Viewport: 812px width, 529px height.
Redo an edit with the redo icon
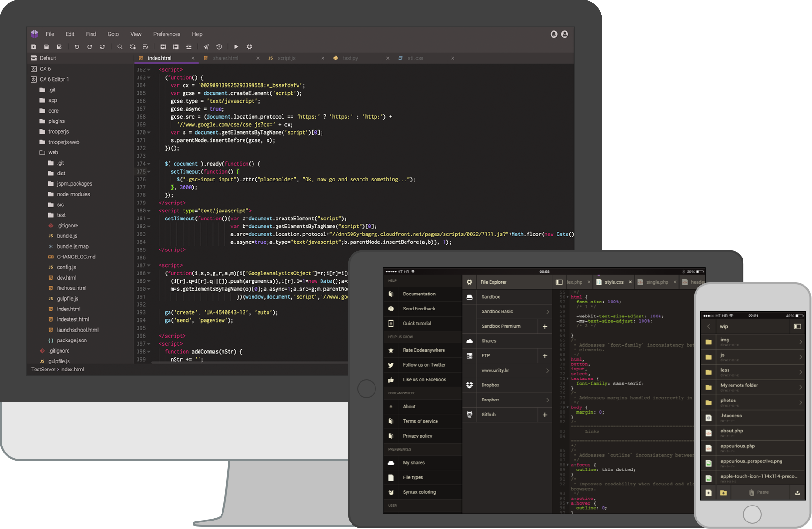click(x=89, y=46)
